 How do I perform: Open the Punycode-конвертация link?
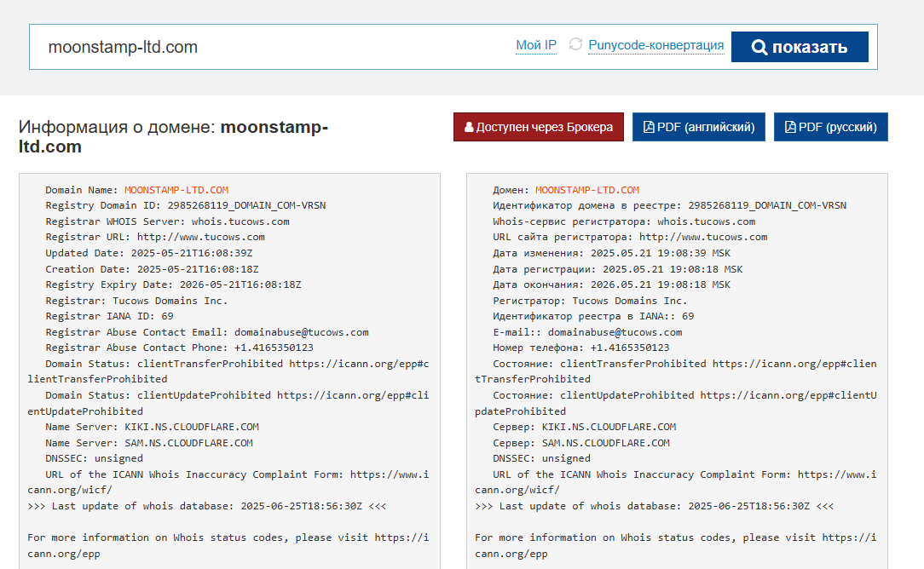655,45
